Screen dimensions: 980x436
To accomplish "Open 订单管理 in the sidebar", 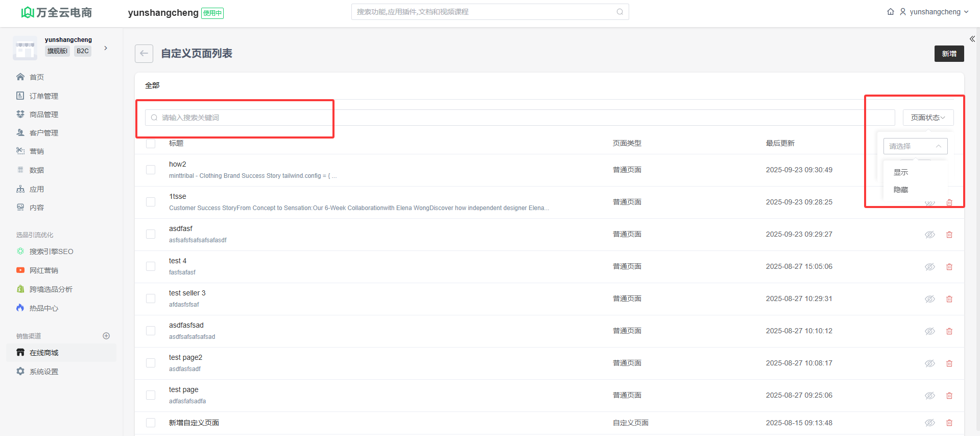I will (x=43, y=96).
